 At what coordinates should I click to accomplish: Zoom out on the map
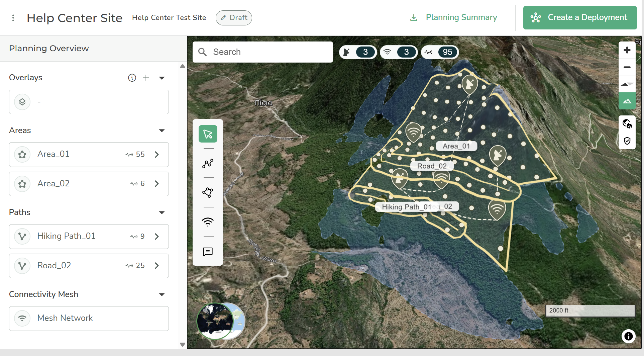click(627, 67)
